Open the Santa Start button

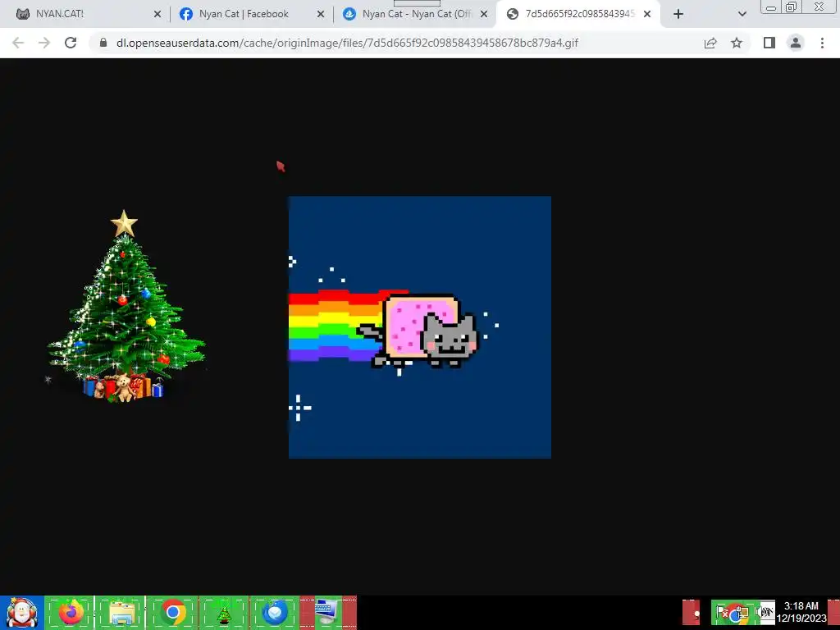tap(22, 613)
